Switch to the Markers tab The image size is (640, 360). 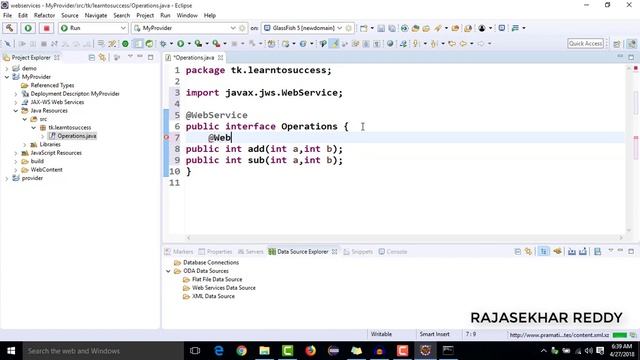[179, 252]
